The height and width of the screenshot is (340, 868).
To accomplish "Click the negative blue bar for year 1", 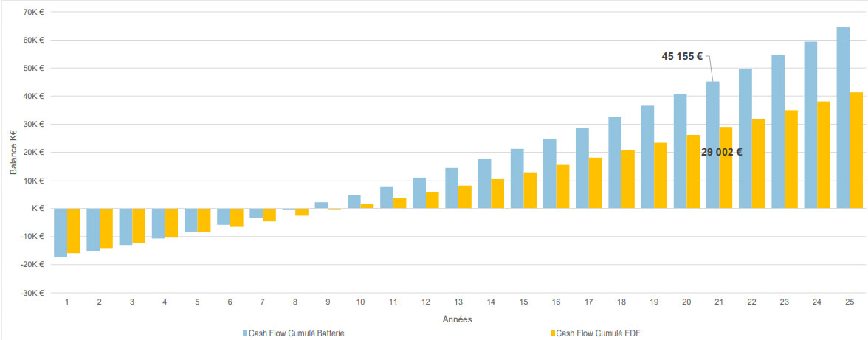I will point(61,232).
